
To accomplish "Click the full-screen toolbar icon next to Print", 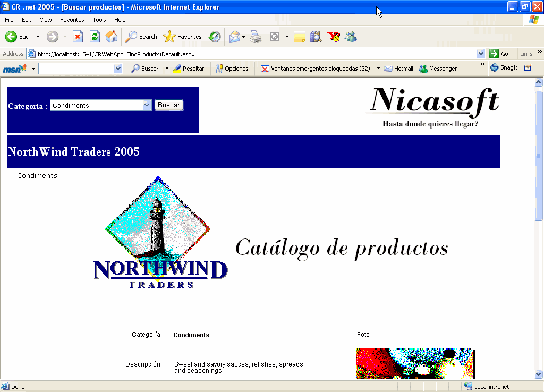I will pos(275,37).
